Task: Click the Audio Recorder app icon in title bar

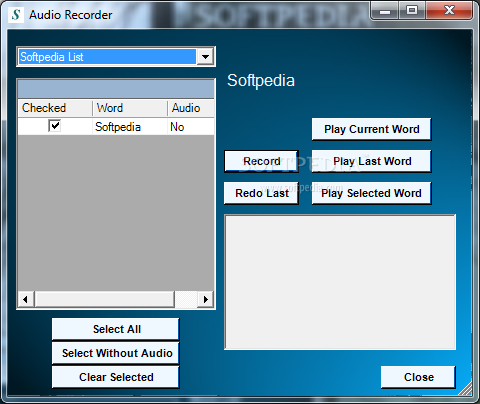Action: [x=16, y=15]
